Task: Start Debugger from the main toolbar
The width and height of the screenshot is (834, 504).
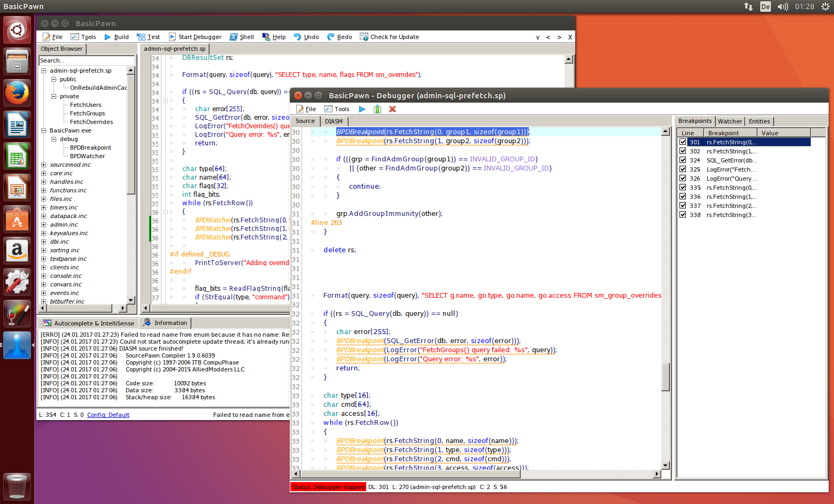Action: pyautogui.click(x=195, y=37)
